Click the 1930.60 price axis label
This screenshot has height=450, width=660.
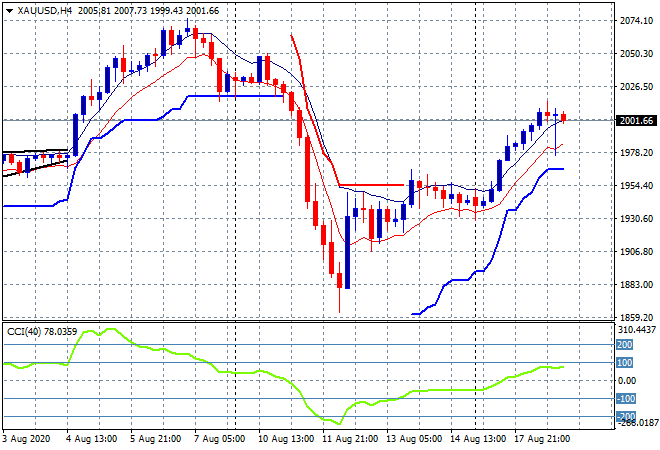[x=636, y=219]
